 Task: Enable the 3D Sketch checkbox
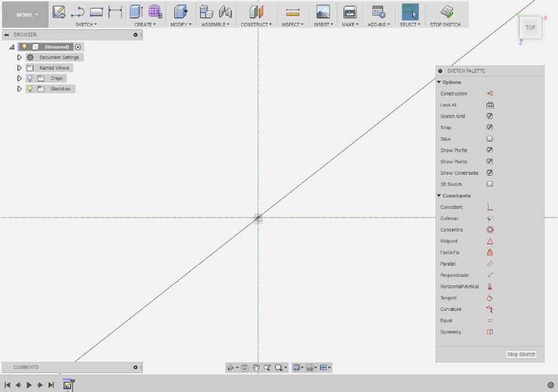click(490, 184)
